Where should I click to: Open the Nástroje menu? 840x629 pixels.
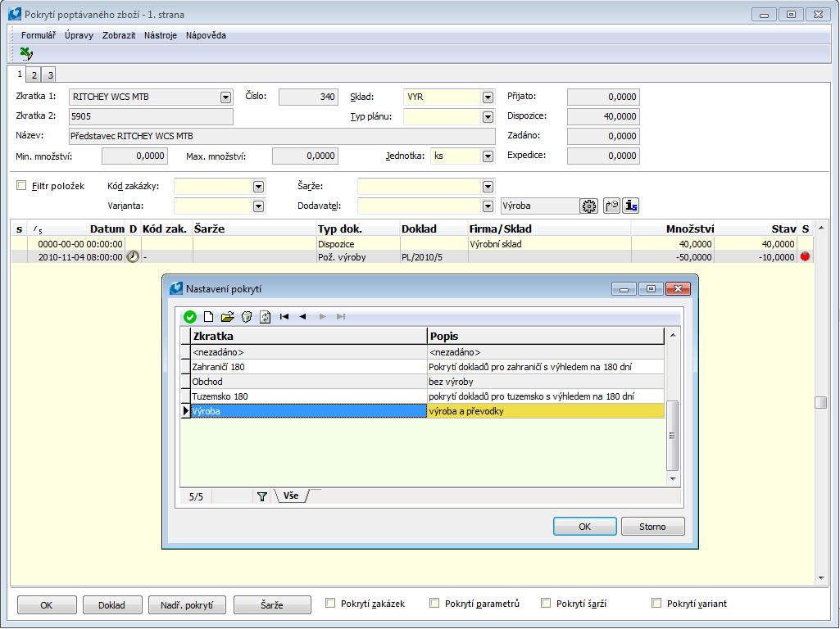tap(160, 35)
